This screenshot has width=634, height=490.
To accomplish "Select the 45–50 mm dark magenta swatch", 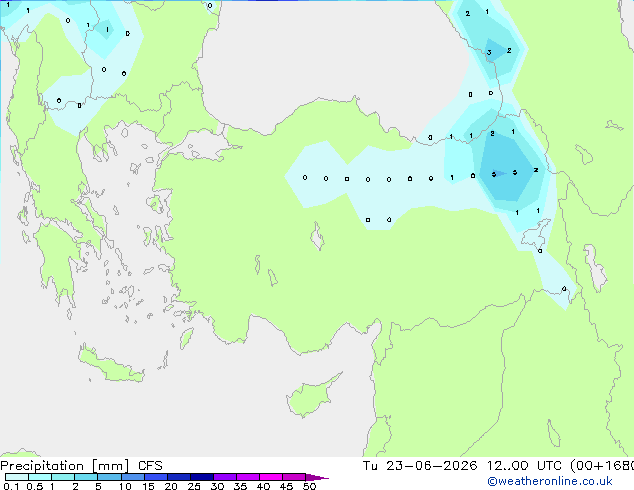I will (x=294, y=477).
